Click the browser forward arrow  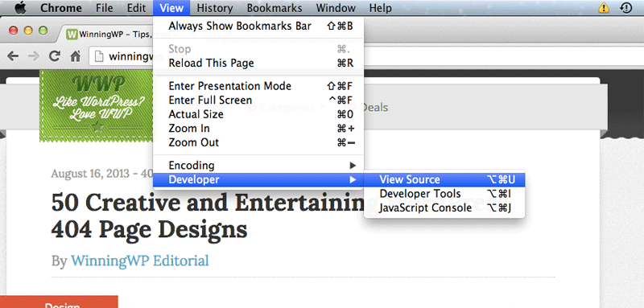[34, 56]
